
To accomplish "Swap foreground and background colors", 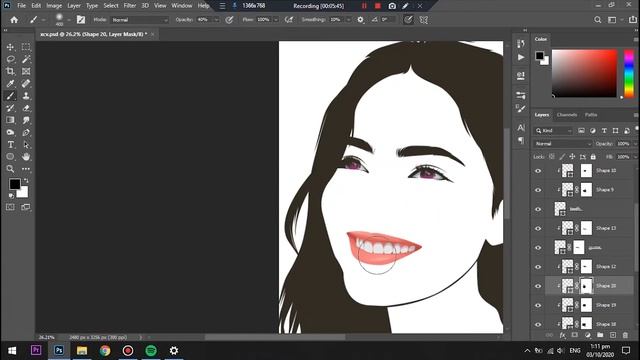I will tap(27, 180).
